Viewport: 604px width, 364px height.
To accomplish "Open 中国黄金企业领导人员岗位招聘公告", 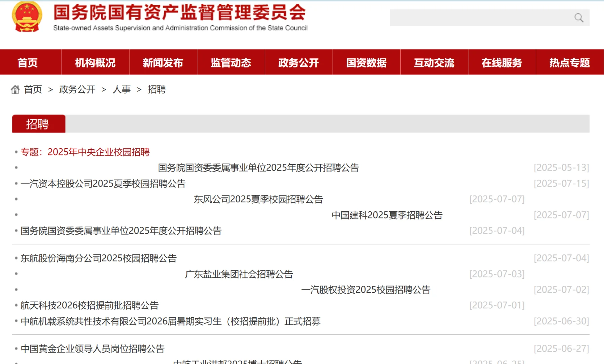I will [93, 348].
